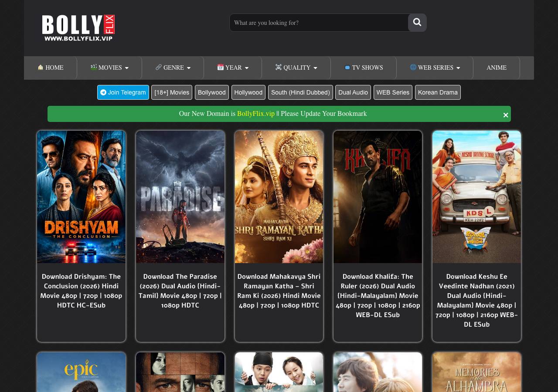Screen dimensions: 558x392
Task: Open the Keshu Driving School poster
Action: tap(476, 197)
